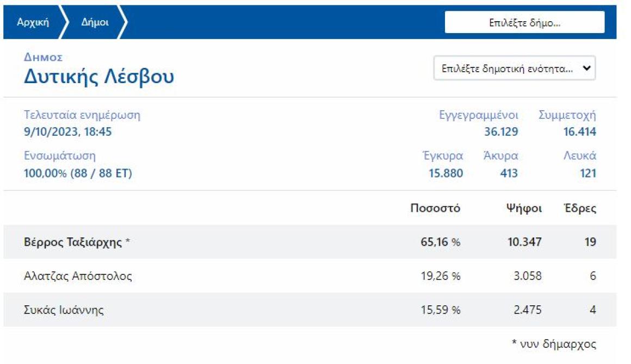Click the 65,16 % percentage value
This screenshot has width=631, height=364.
437,242
